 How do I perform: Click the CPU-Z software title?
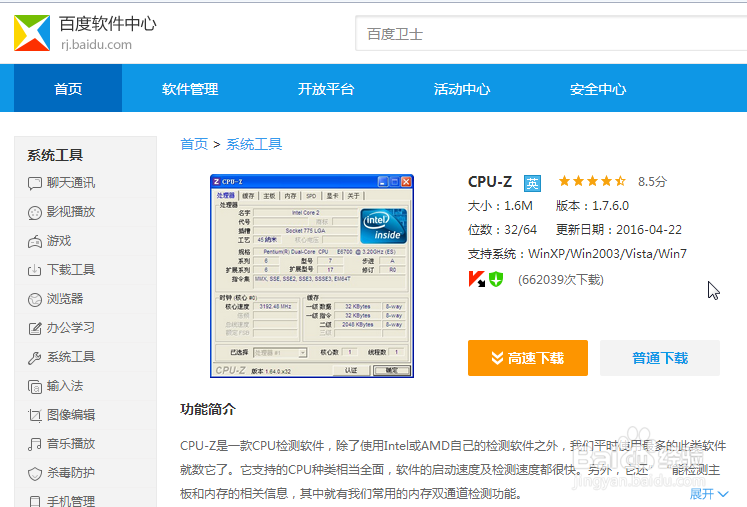click(490, 182)
